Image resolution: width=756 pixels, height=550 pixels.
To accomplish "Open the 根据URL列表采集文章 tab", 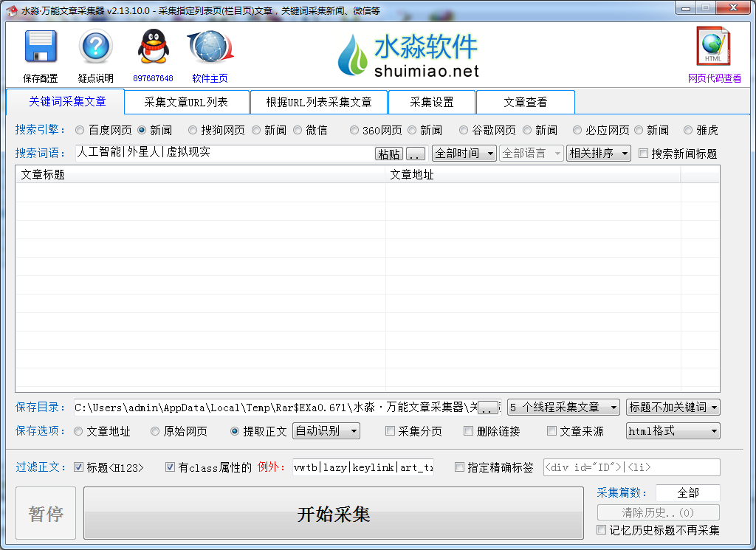I will 319,102.
